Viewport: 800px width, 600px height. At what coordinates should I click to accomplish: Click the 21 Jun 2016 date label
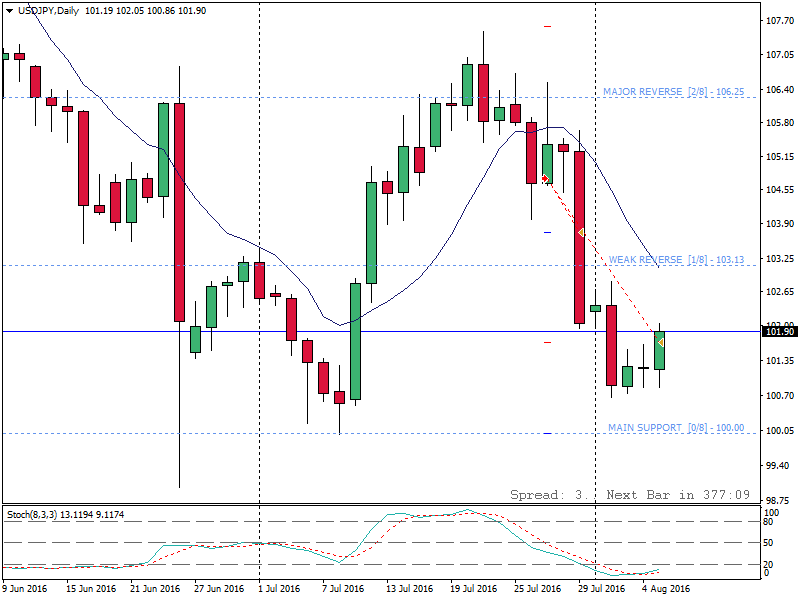pyautogui.click(x=155, y=589)
